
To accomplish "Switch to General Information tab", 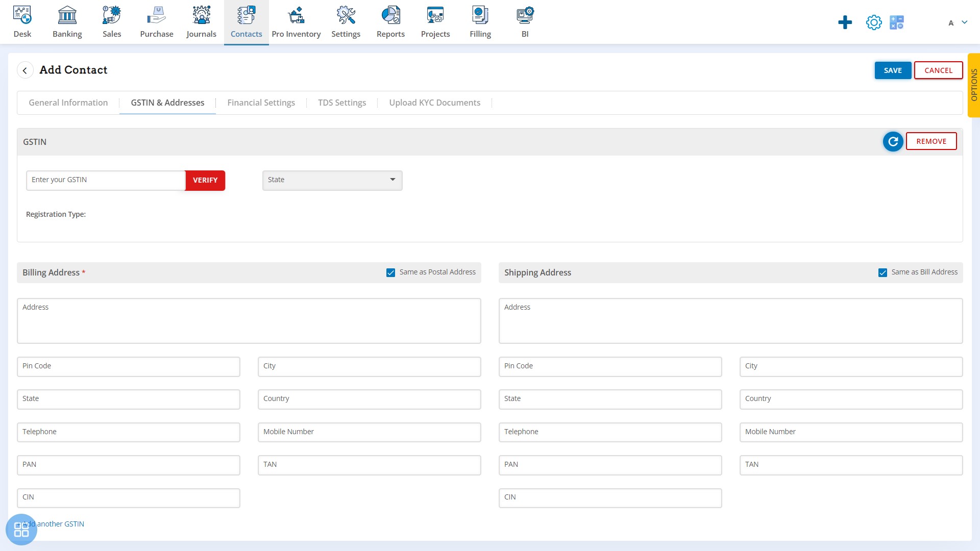I will click(x=68, y=103).
